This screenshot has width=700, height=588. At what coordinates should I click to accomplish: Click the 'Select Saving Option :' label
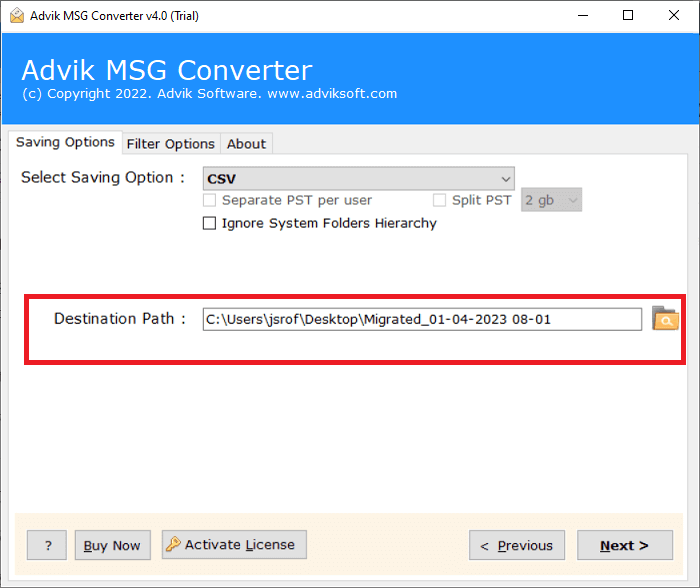[103, 177]
